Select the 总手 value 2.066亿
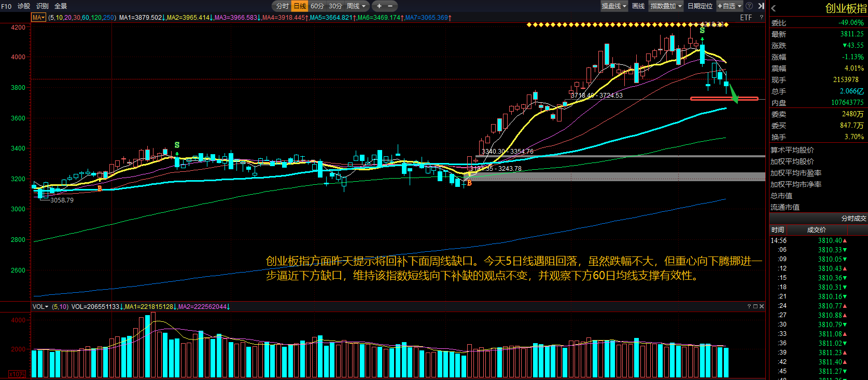 pyautogui.click(x=852, y=91)
